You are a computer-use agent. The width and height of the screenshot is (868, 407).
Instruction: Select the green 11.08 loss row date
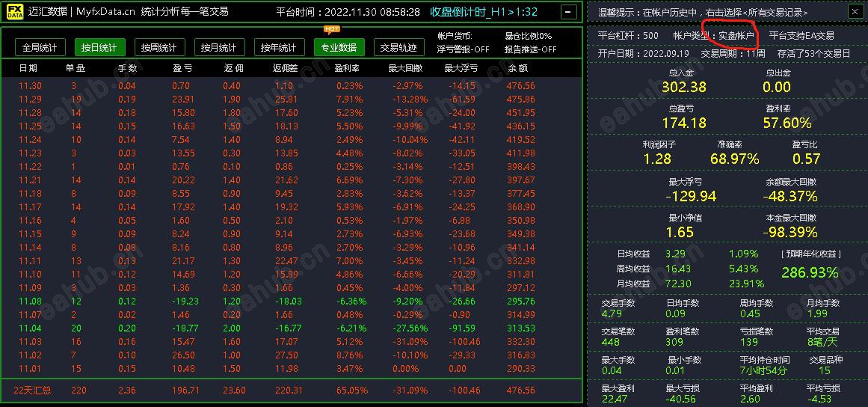coord(30,302)
